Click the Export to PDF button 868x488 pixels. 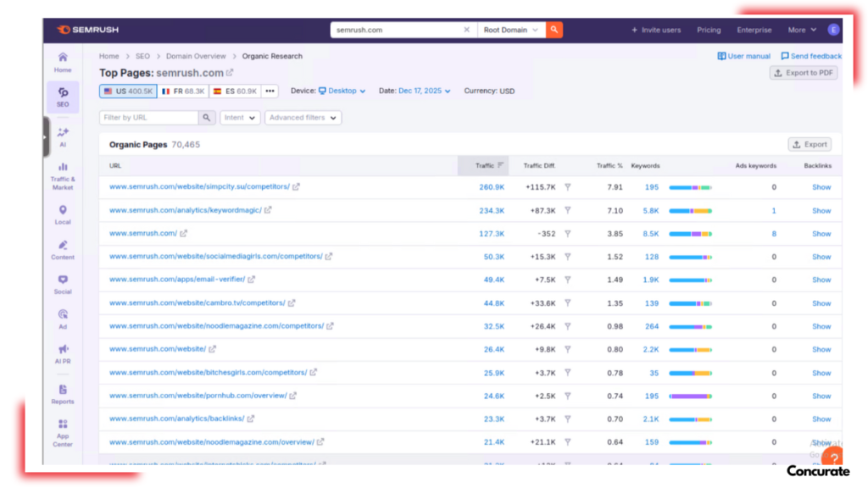(803, 73)
